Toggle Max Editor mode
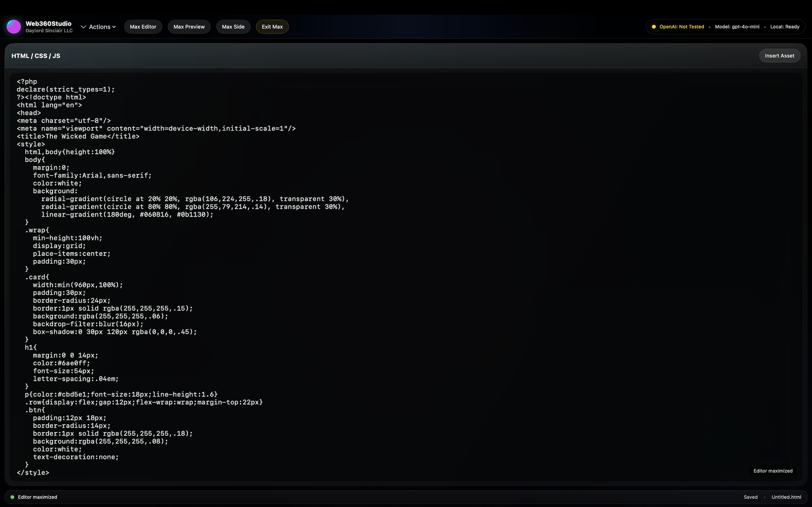 143,26
